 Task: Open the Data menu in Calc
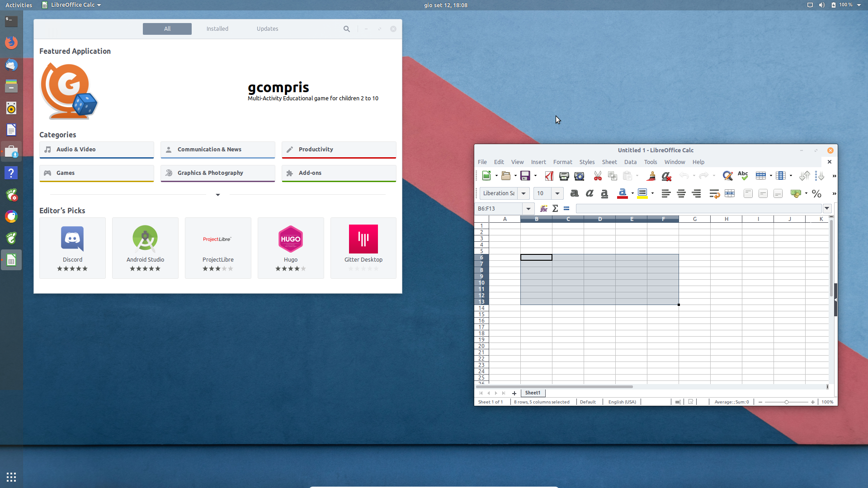630,162
